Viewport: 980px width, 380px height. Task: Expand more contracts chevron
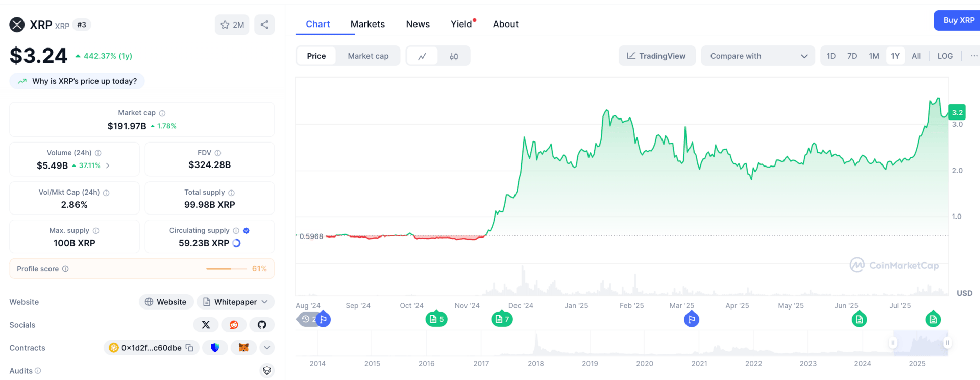pyautogui.click(x=267, y=348)
